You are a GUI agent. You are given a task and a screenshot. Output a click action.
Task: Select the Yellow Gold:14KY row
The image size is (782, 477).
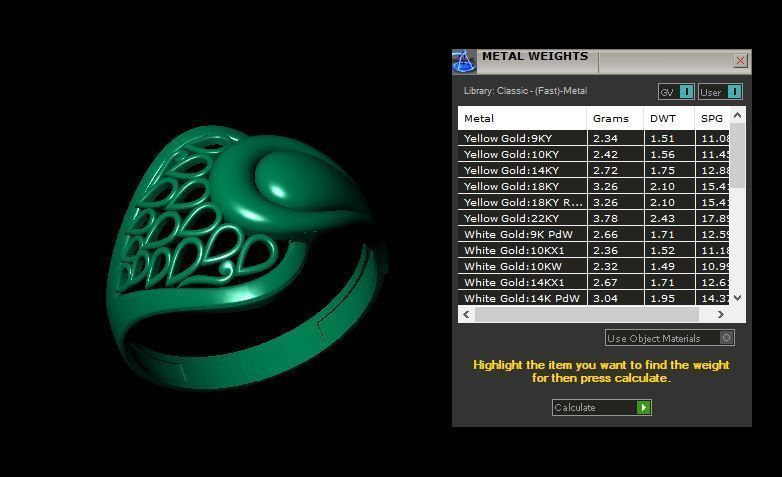[x=593, y=170]
